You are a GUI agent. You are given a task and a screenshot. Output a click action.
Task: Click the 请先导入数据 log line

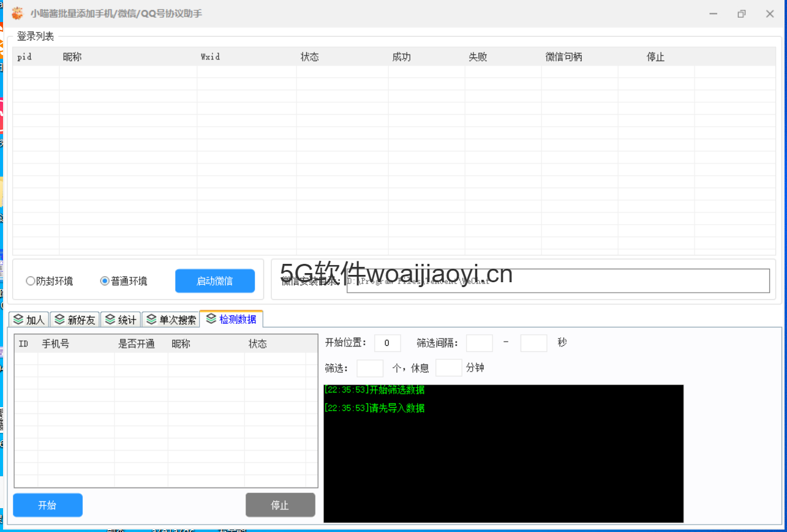click(374, 408)
